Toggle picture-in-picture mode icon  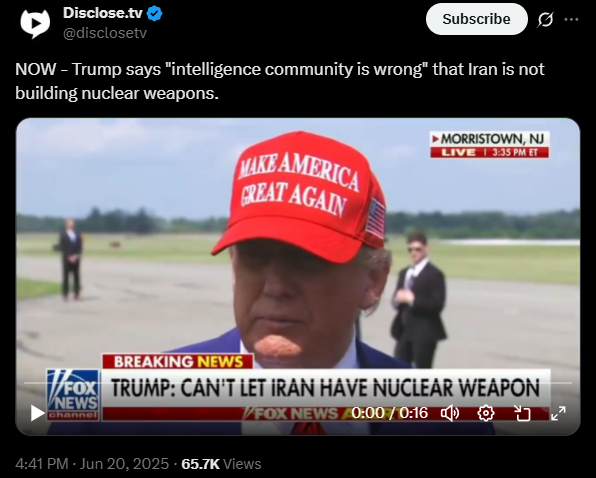pyautogui.click(x=522, y=413)
